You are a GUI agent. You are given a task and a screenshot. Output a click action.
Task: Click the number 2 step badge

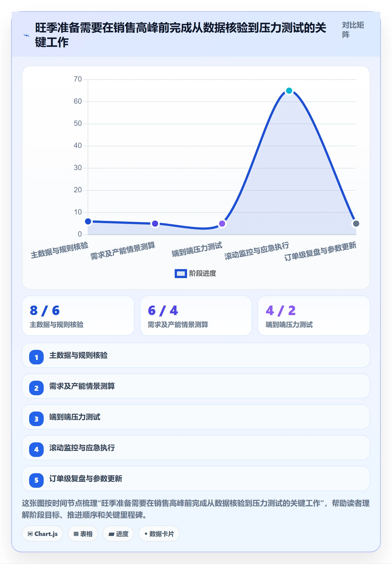pyautogui.click(x=36, y=388)
